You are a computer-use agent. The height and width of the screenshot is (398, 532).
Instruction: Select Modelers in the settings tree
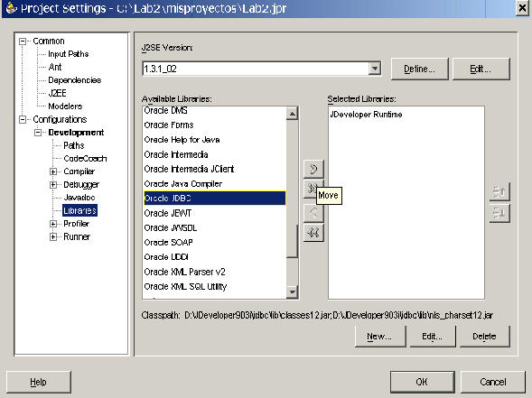pos(65,106)
